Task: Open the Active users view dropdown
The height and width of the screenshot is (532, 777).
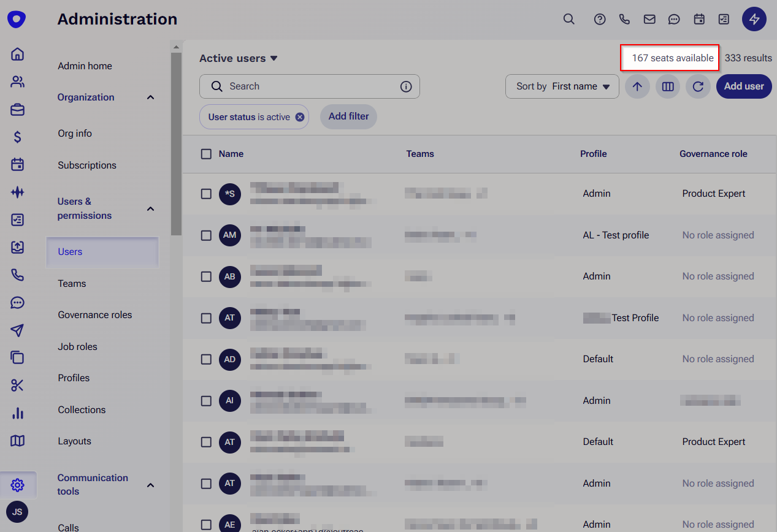Action: tap(239, 58)
